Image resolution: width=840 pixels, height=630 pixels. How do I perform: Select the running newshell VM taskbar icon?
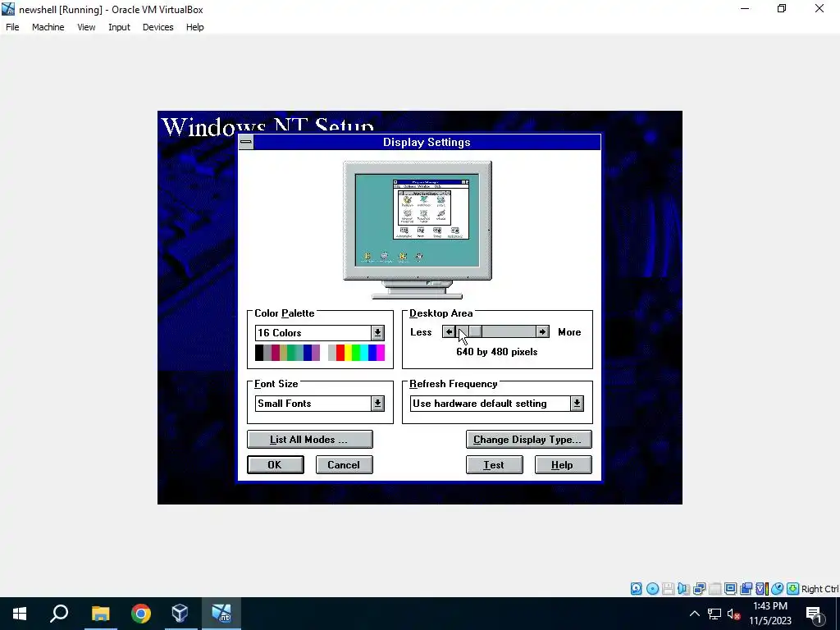(x=221, y=614)
